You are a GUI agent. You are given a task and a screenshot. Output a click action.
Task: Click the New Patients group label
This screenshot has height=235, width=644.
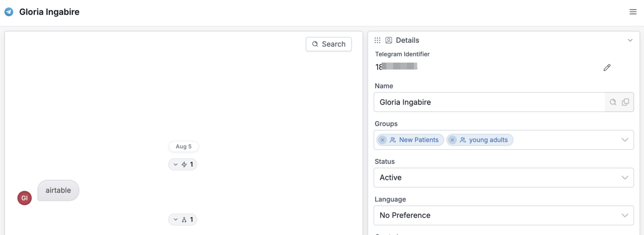click(419, 140)
